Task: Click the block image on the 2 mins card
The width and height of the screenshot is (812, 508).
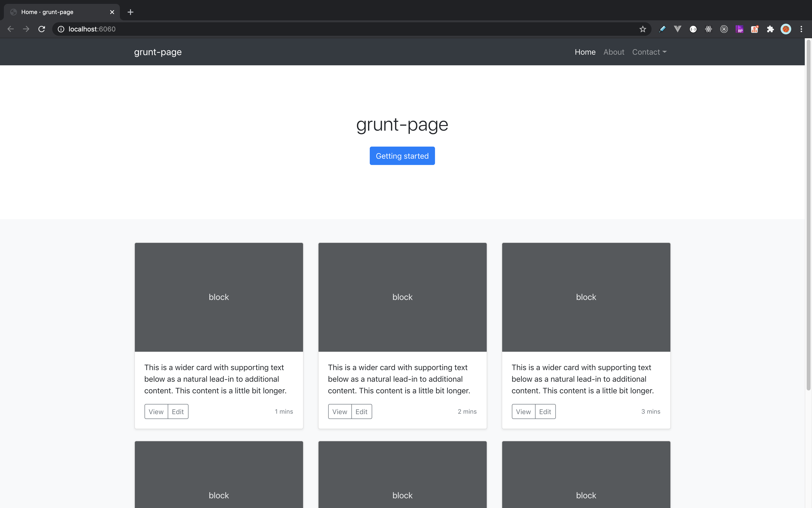Action: point(402,297)
